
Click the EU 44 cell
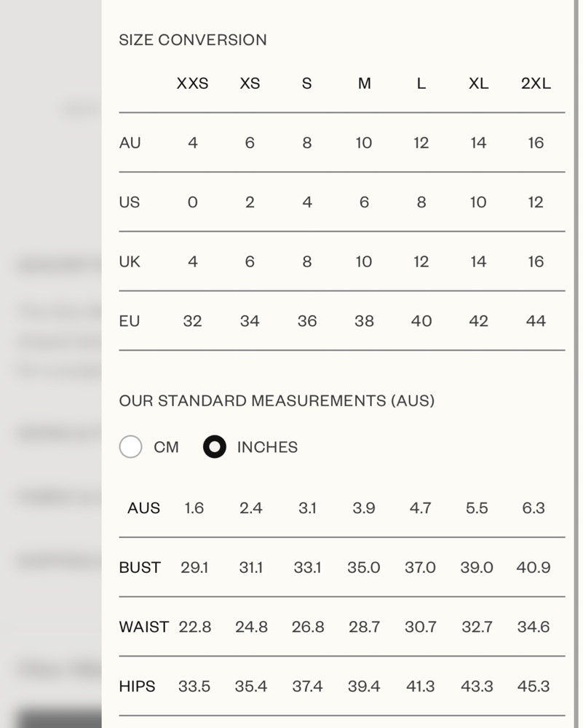tap(536, 321)
